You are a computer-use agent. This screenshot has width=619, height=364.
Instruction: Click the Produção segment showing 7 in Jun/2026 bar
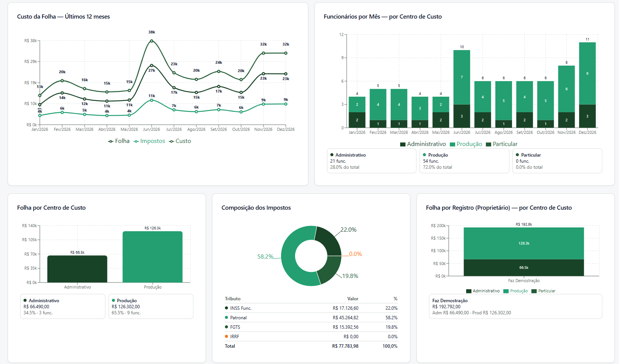[x=462, y=77]
